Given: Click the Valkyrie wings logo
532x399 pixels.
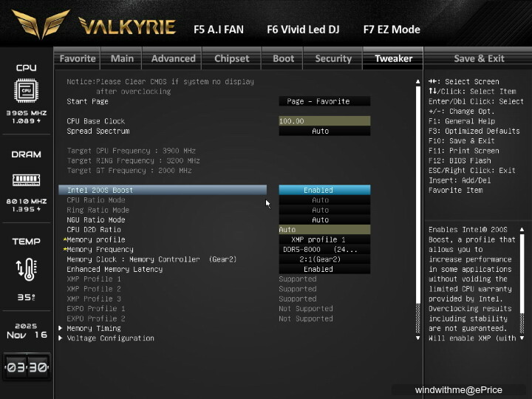Looking at the screenshot, I should [41, 26].
